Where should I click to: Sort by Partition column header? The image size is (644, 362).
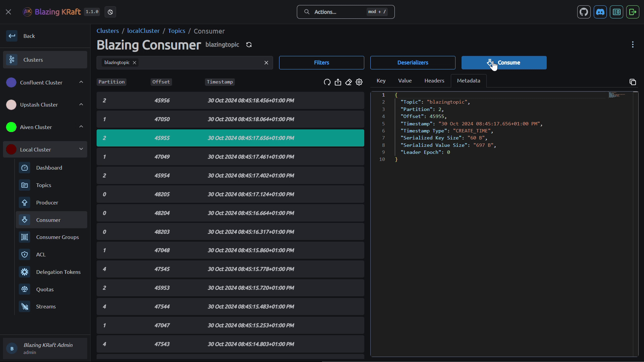click(111, 82)
